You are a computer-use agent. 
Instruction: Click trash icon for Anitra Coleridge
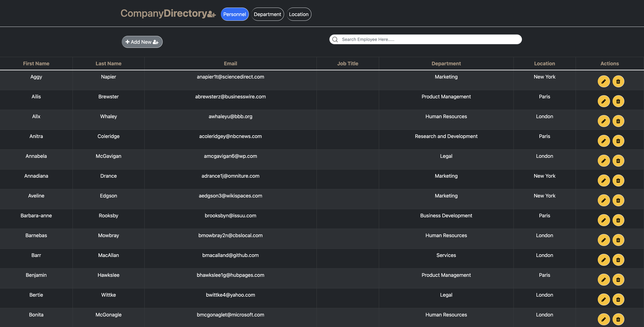coord(618,141)
